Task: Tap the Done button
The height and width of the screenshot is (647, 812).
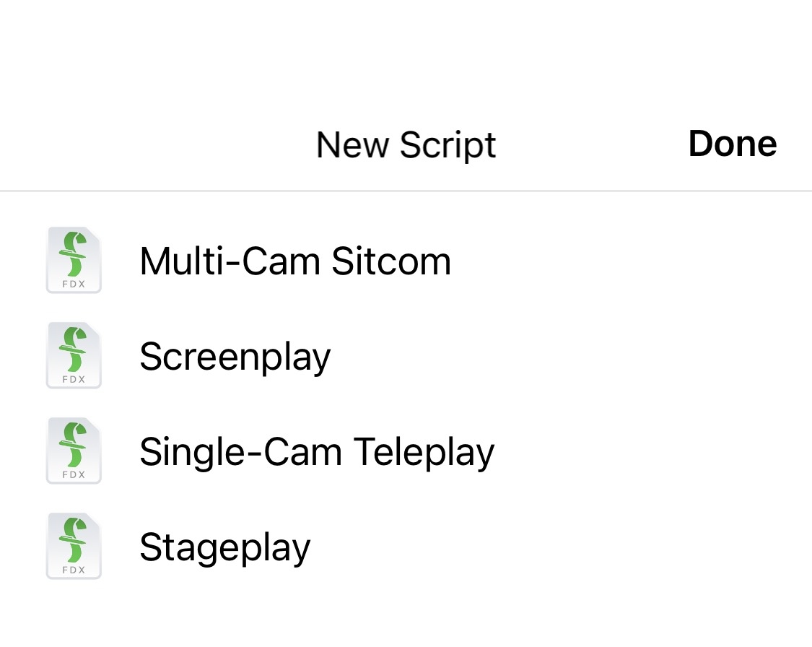Action: click(733, 144)
